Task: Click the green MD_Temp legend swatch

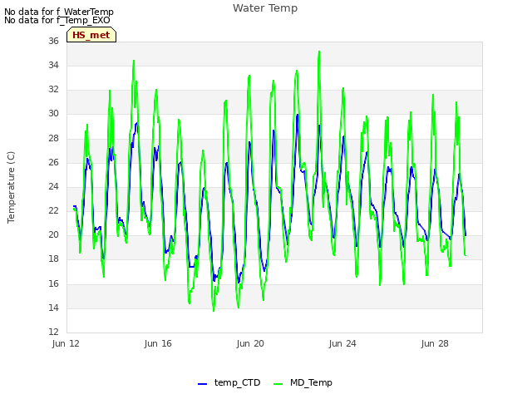Action: [x=278, y=384]
